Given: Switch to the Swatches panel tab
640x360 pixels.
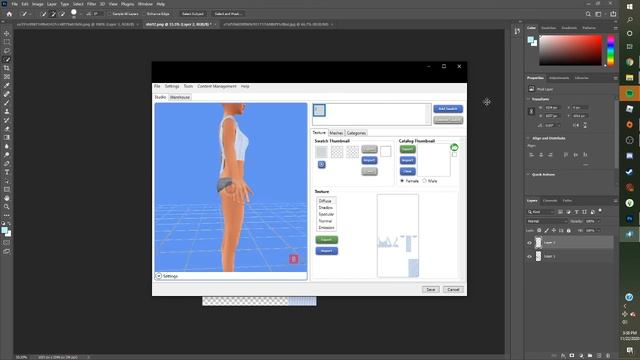Looking at the screenshot, I should coord(548,28).
